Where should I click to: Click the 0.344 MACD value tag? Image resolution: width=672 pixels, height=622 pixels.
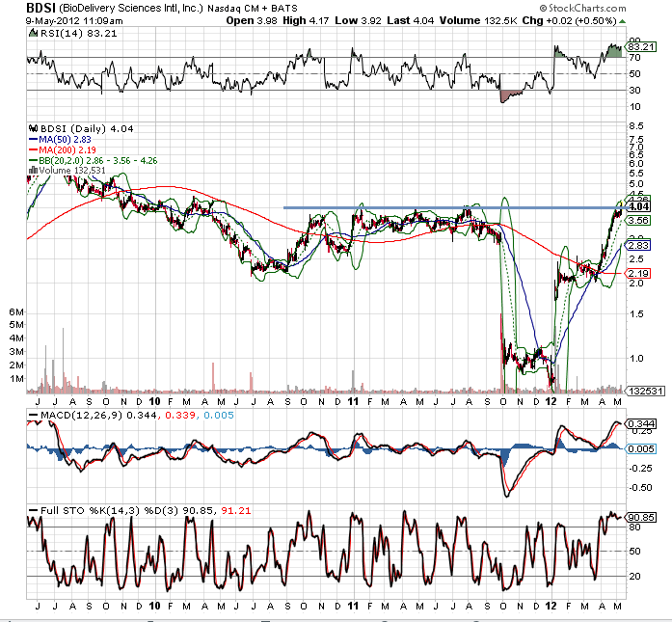point(641,424)
